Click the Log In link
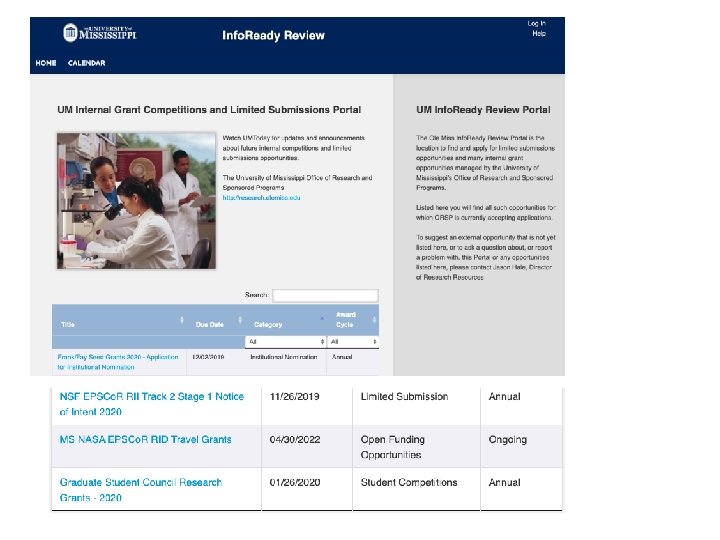The height and width of the screenshot is (540, 720). tap(536, 23)
